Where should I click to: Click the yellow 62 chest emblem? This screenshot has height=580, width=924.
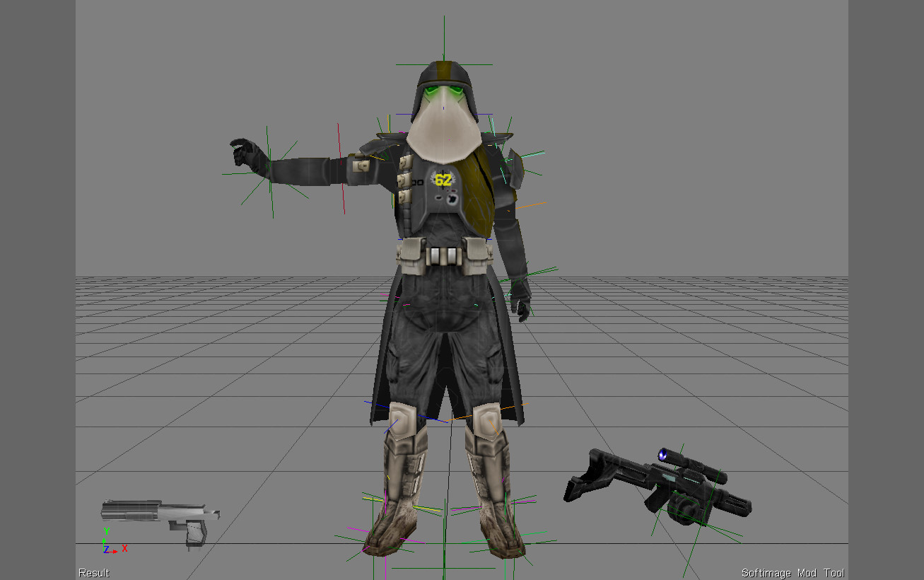click(x=443, y=180)
